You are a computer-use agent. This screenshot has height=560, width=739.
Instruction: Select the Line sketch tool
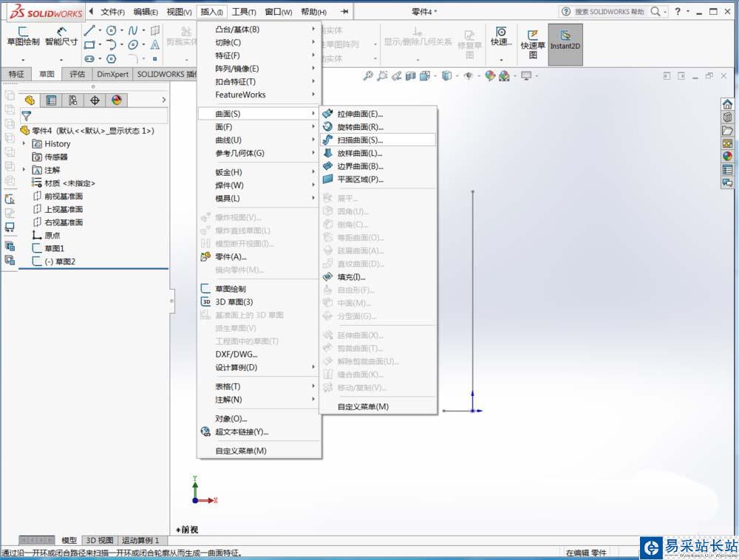pyautogui.click(x=89, y=30)
